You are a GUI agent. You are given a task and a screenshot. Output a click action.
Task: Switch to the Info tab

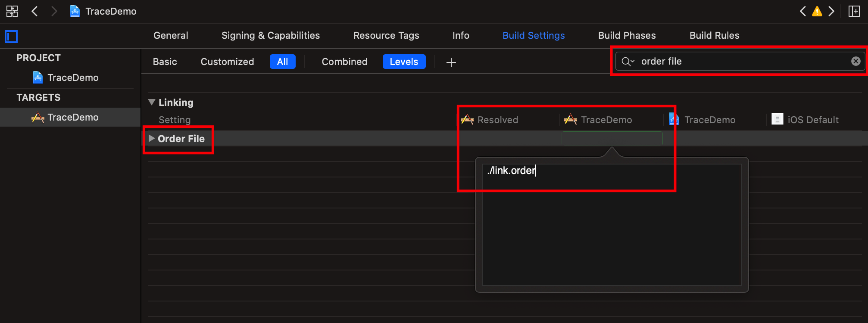click(x=461, y=35)
